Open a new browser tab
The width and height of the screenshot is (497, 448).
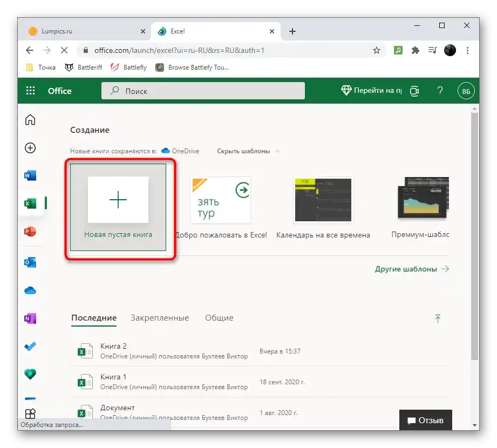click(x=292, y=31)
